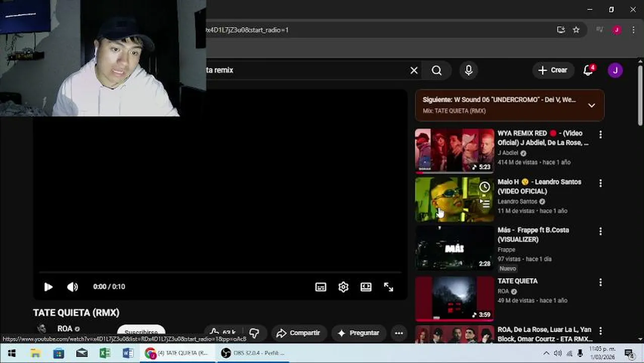Click the video progress bar
Viewport: 644px width, 363px height.
(x=220, y=272)
